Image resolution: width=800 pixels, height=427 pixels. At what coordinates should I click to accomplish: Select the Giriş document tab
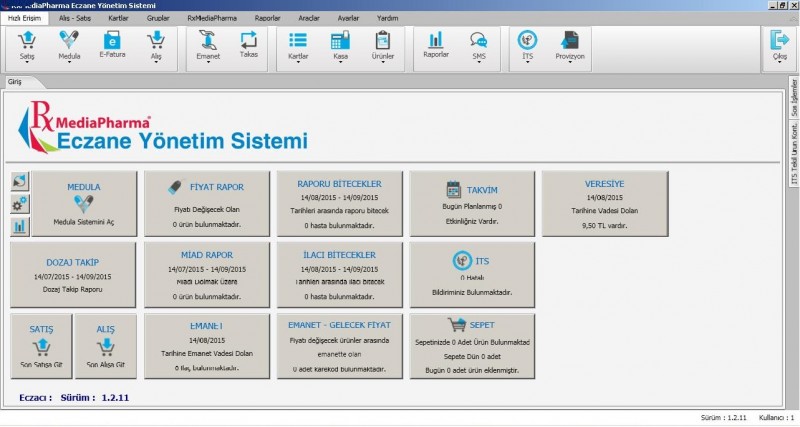16,80
